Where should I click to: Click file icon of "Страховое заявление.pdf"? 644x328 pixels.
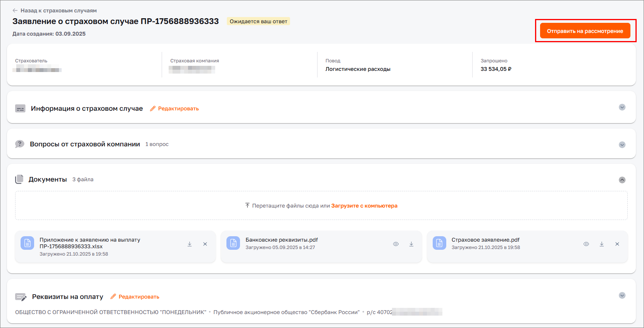[439, 243]
